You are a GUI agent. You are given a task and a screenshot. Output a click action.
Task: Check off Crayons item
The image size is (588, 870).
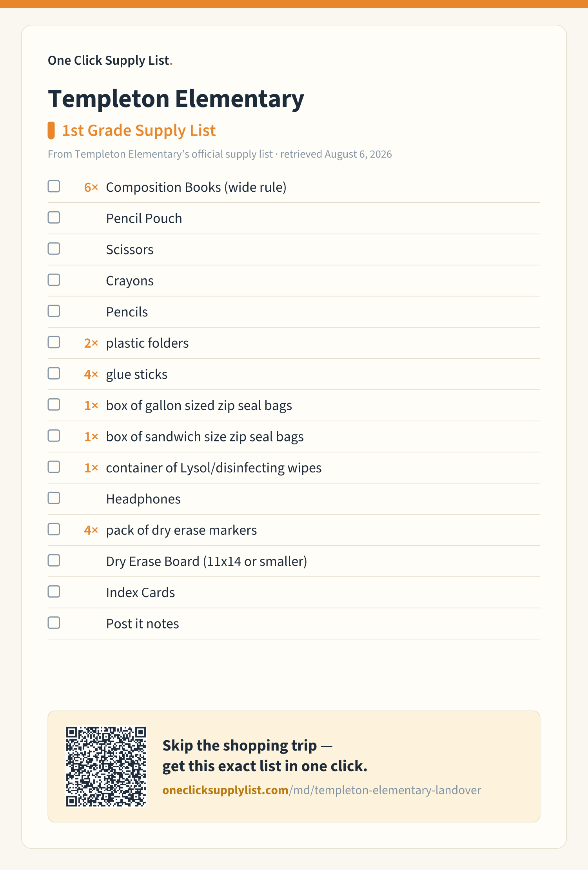point(54,280)
